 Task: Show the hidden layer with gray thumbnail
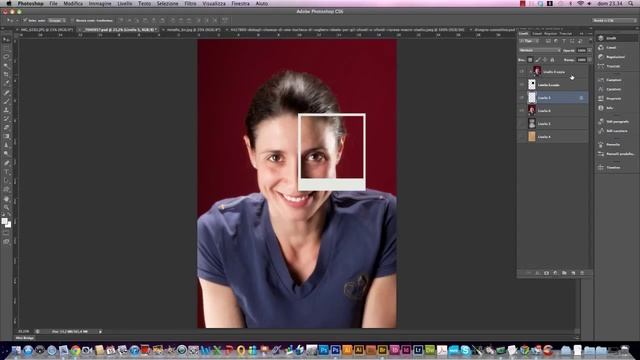522,124
